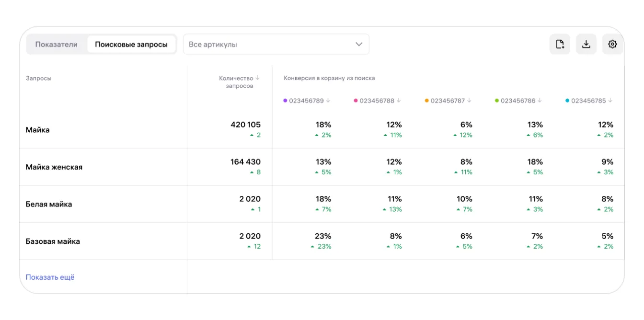Switch to the Показатели tab

56,45
